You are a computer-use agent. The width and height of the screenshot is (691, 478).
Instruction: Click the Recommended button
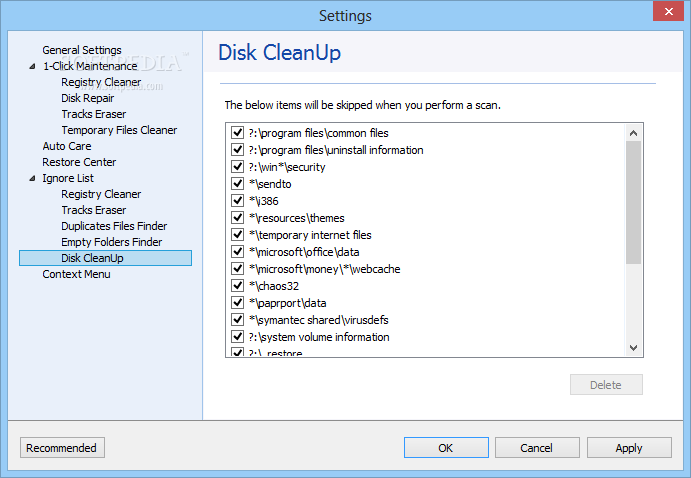[x=62, y=448]
